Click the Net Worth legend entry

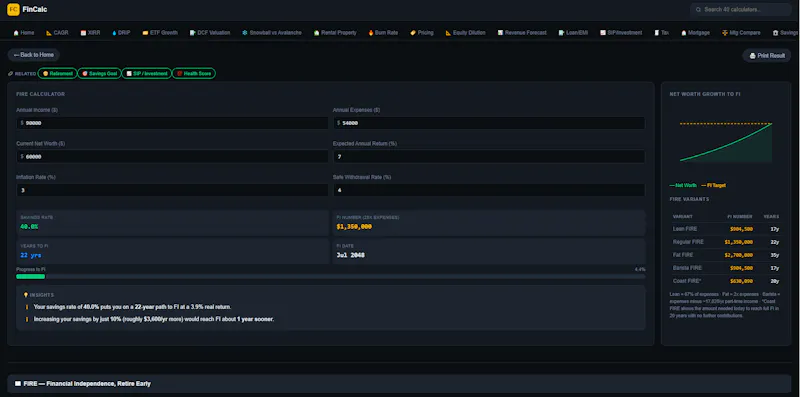(x=683, y=185)
